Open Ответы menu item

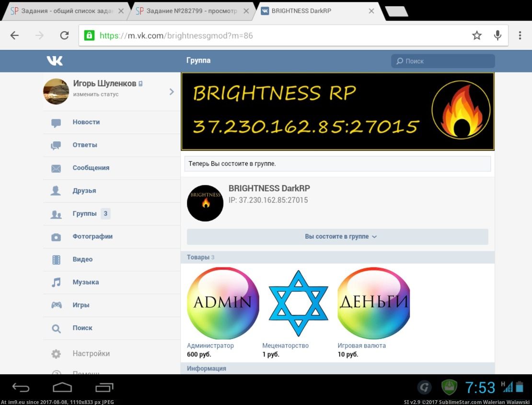[112, 145]
